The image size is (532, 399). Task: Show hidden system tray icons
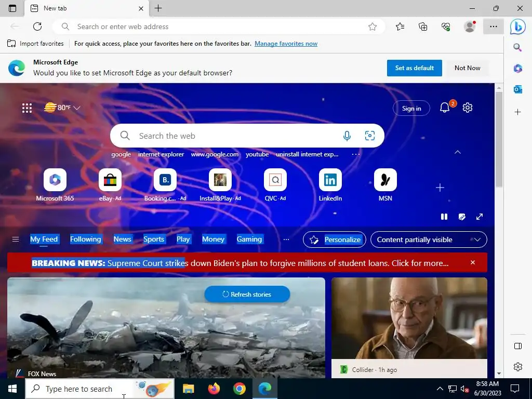pyautogui.click(x=440, y=389)
